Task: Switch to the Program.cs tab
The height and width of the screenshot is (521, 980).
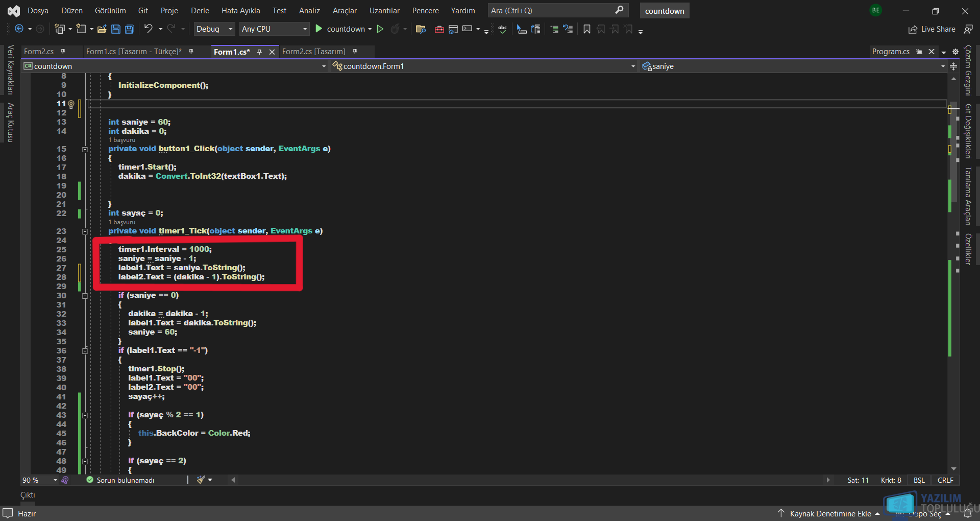Action: point(891,52)
